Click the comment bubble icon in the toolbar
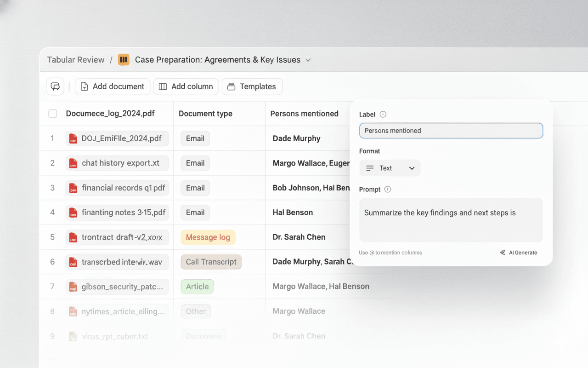Screen dimensions: 588x368 point(55,86)
